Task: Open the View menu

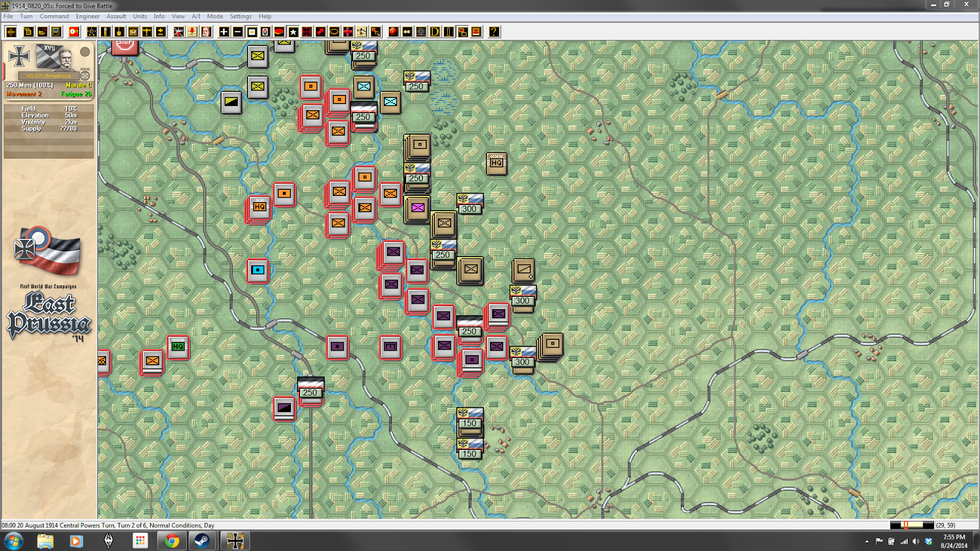Action: 178,17
